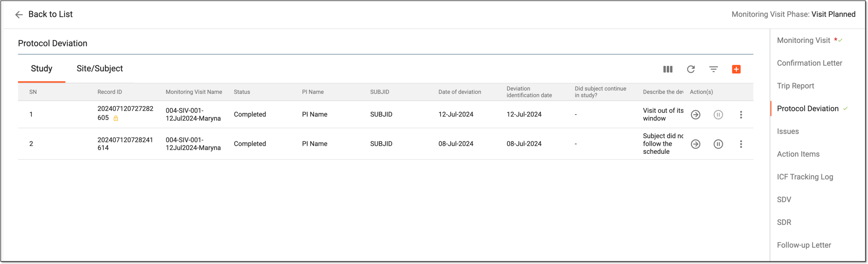Click Completed status in row 2
This screenshot has width=868, height=264.
(250, 144)
